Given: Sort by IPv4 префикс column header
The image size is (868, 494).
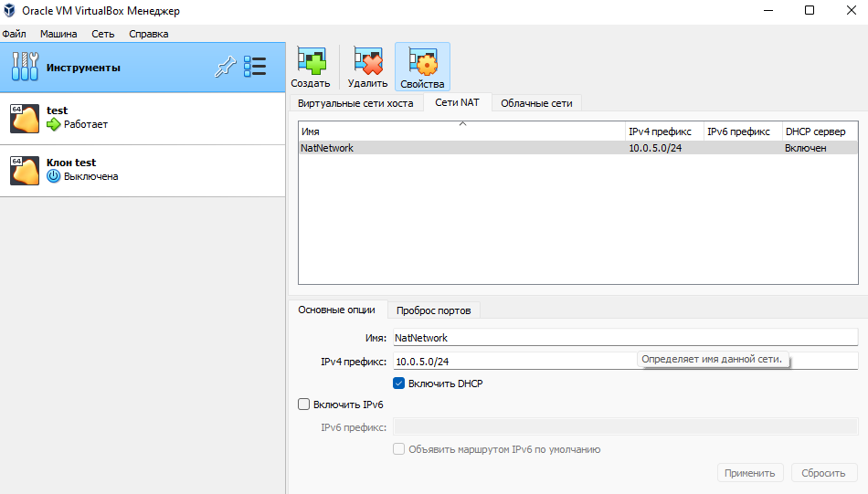Looking at the screenshot, I should coord(664,131).
